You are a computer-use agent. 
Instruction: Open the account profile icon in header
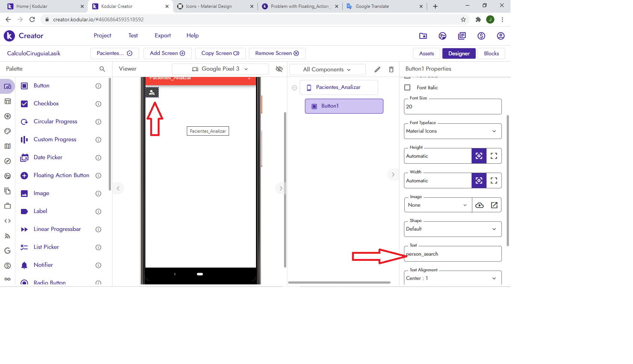coord(501,36)
